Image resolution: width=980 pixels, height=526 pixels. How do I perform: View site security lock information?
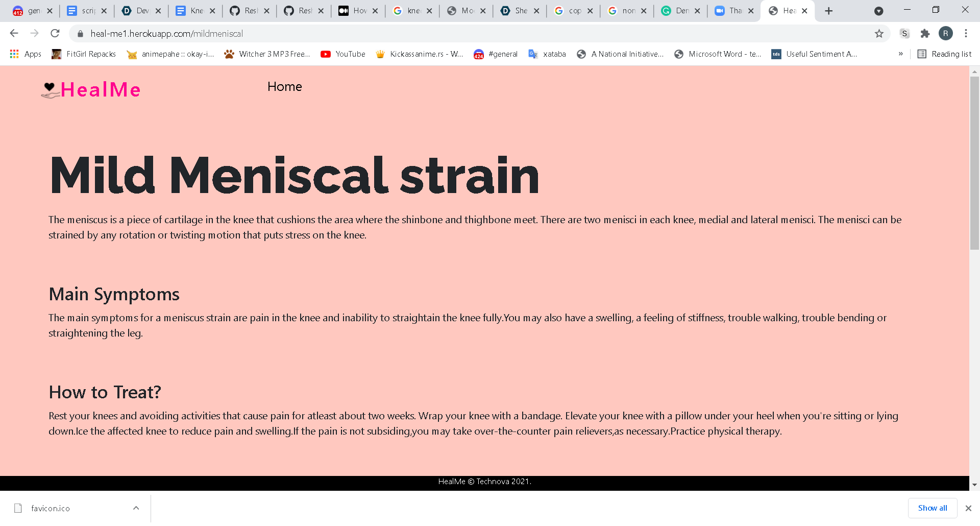[80, 34]
